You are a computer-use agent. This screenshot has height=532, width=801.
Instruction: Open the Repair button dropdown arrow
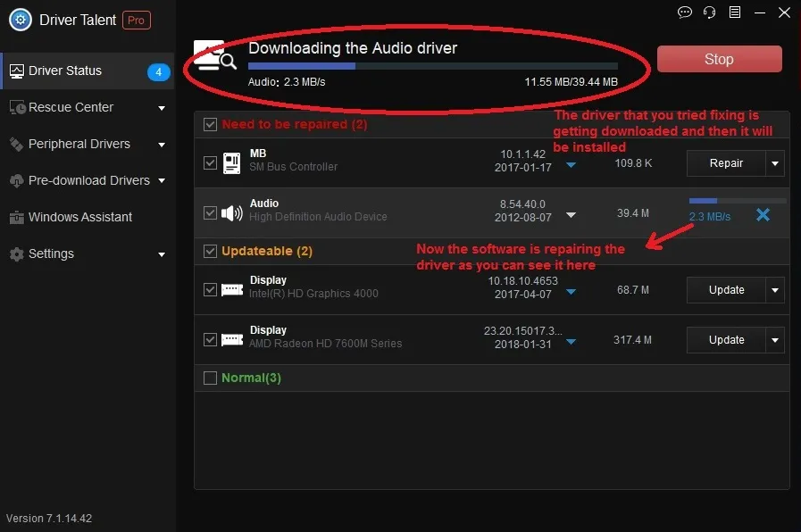point(775,163)
